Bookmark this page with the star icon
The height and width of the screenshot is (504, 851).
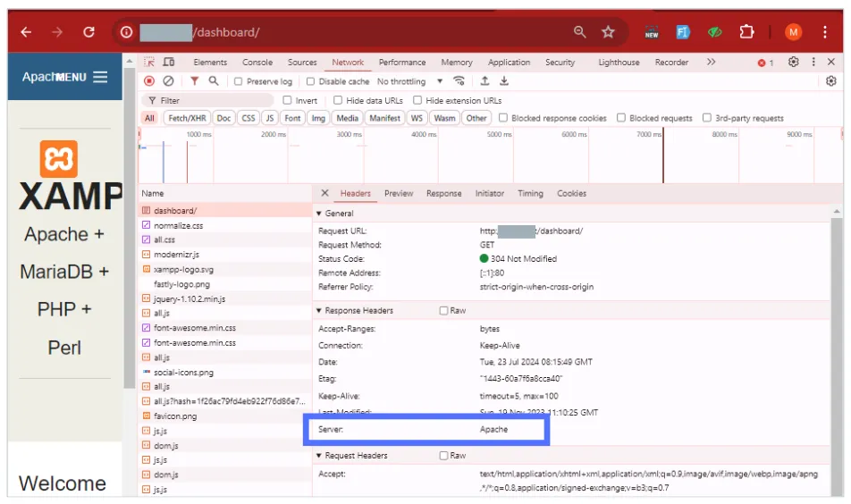pyautogui.click(x=608, y=32)
